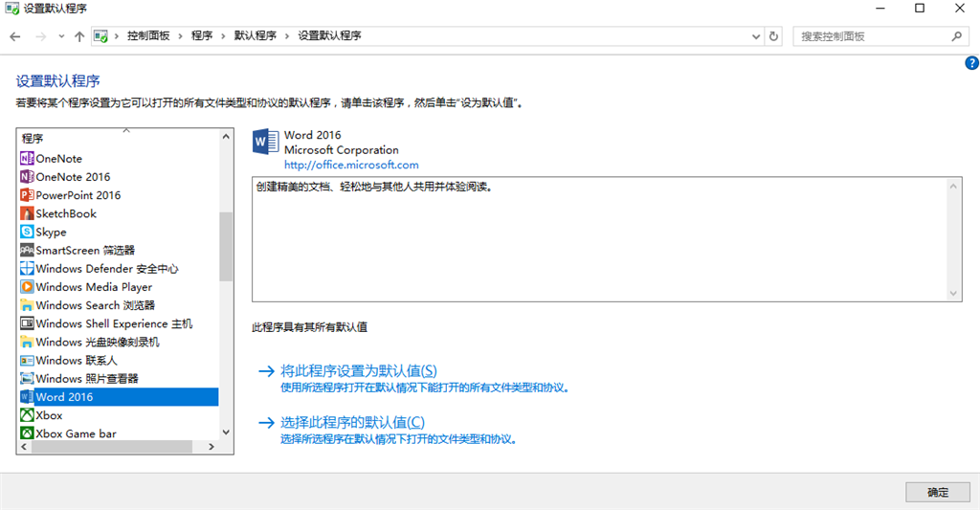The image size is (980, 510).
Task: Select the OneNote 2016 entry
Action: coord(73,177)
